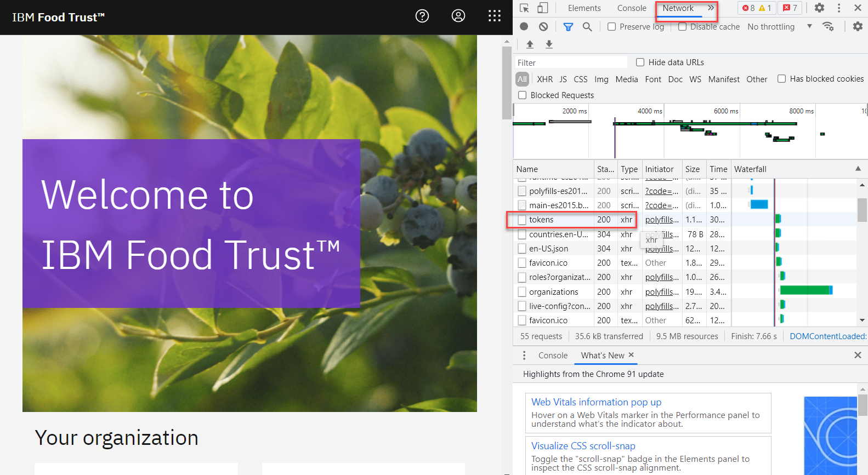The image size is (868, 475).
Task: Filter requests by Img type
Action: tap(602, 79)
